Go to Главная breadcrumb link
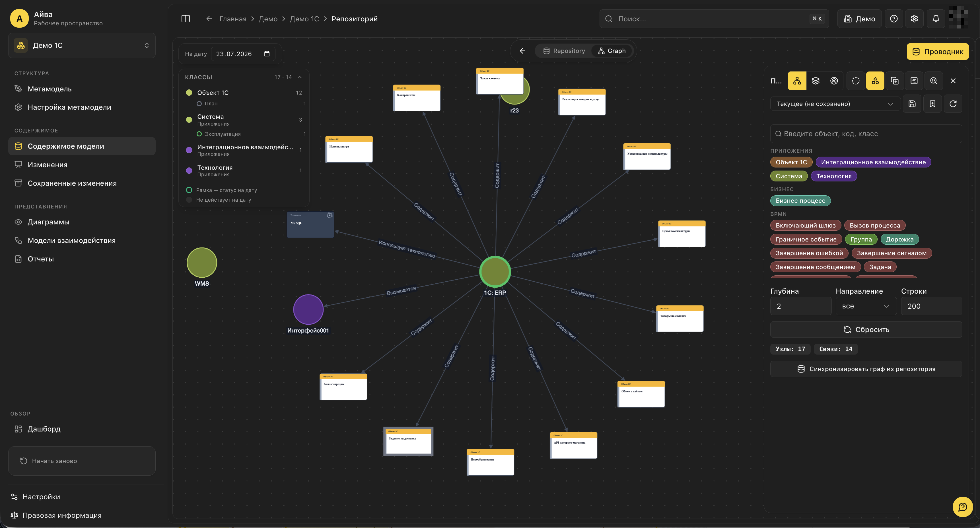980x528 pixels. (x=233, y=19)
